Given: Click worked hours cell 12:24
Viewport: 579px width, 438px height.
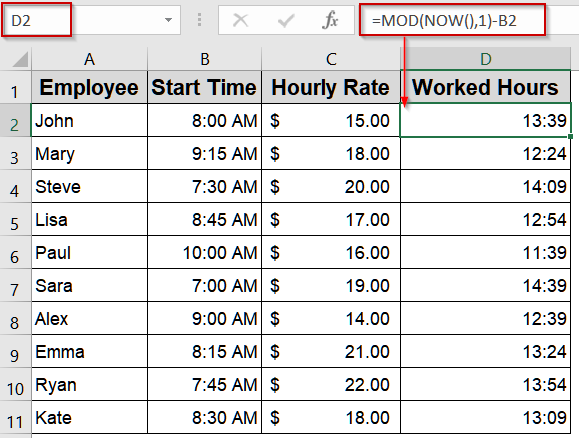Looking at the screenshot, I should tap(486, 153).
